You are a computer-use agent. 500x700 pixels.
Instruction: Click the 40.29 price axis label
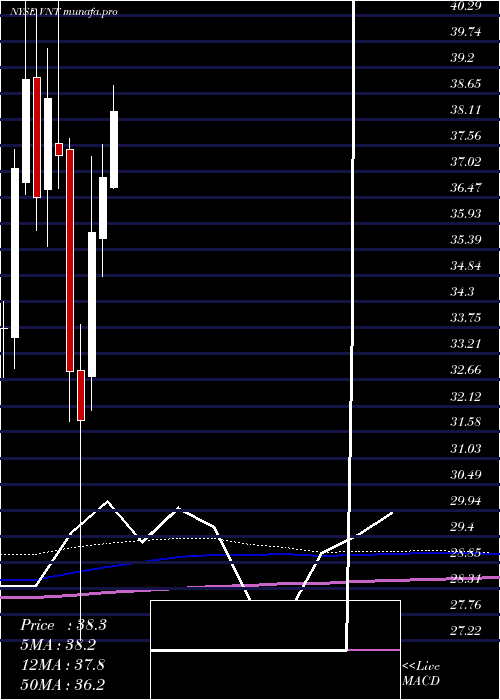[x=466, y=6]
